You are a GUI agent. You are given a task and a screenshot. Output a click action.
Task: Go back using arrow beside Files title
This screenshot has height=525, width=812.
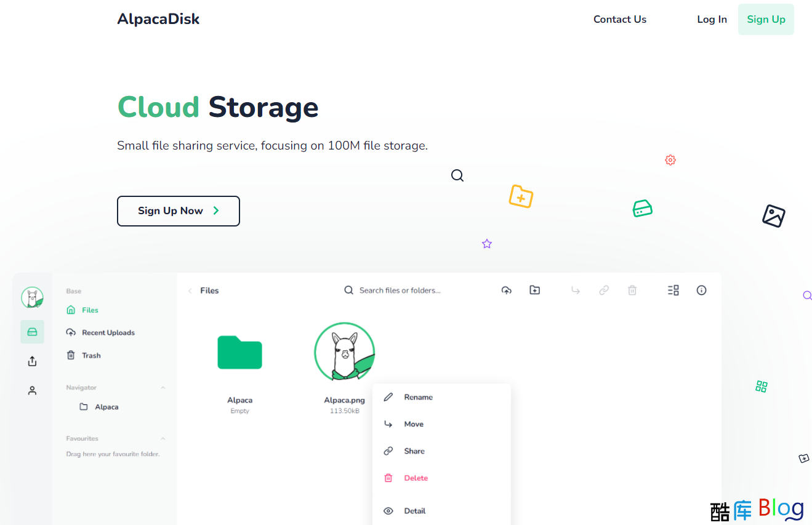(190, 291)
